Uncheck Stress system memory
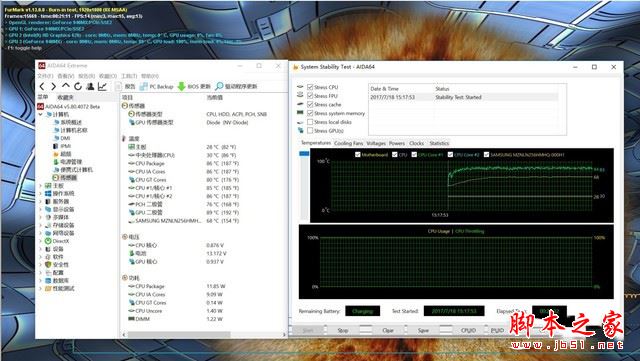 [x=310, y=113]
